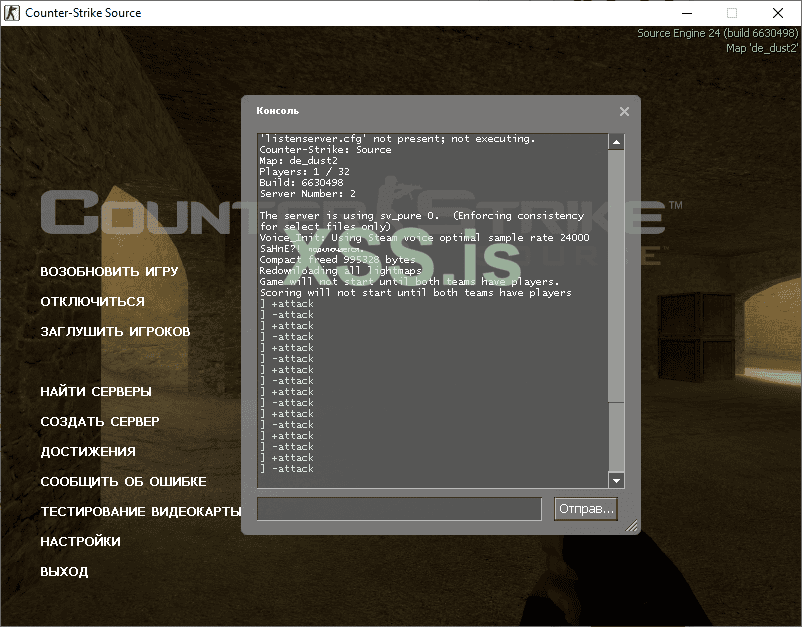The height and width of the screenshot is (627, 802).
Task: Click the console resize grip corner
Action: [x=632, y=526]
